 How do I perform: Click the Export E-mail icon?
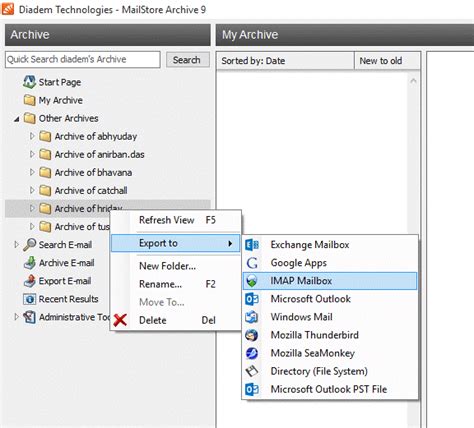coord(29,281)
